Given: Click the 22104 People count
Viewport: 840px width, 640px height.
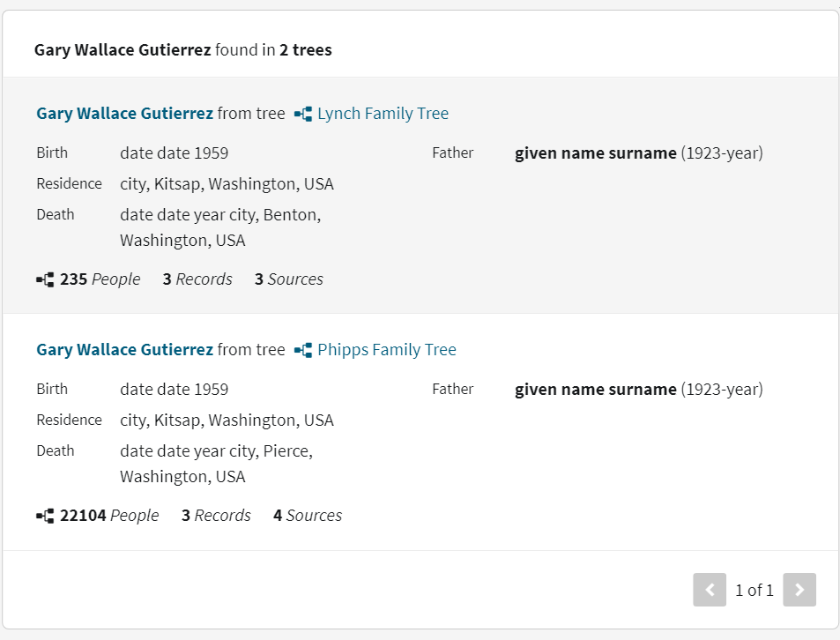Looking at the screenshot, I should pos(109,516).
